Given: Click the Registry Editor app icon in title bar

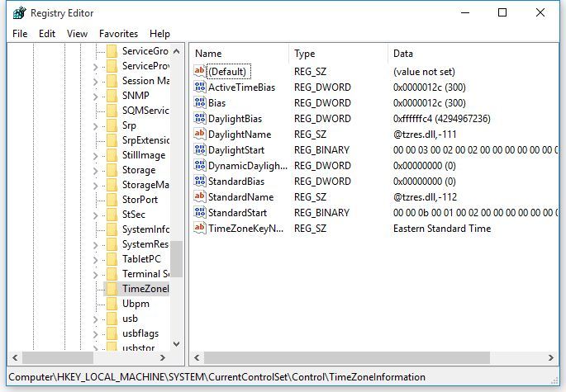Looking at the screenshot, I should [x=17, y=13].
